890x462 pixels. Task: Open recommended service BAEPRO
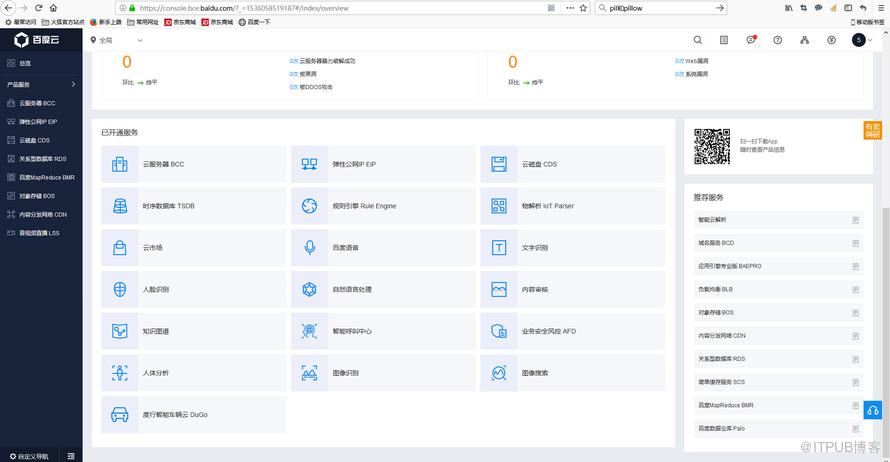[x=778, y=266]
